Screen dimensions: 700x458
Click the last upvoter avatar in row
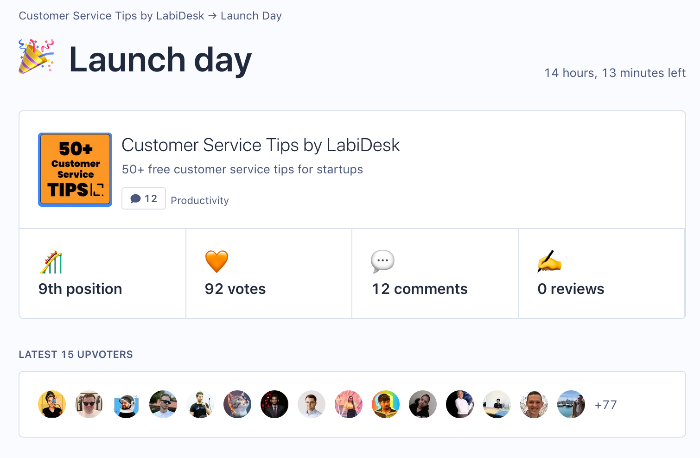coord(571,404)
